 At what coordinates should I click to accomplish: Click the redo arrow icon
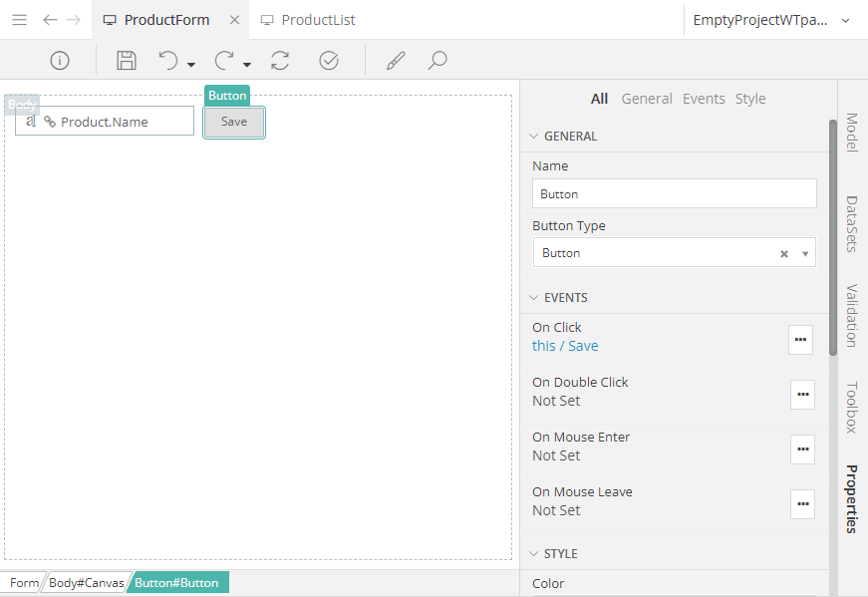[x=224, y=61]
